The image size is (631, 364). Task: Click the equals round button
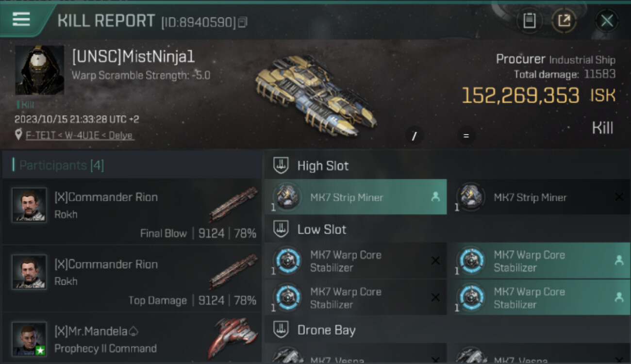pos(466,136)
